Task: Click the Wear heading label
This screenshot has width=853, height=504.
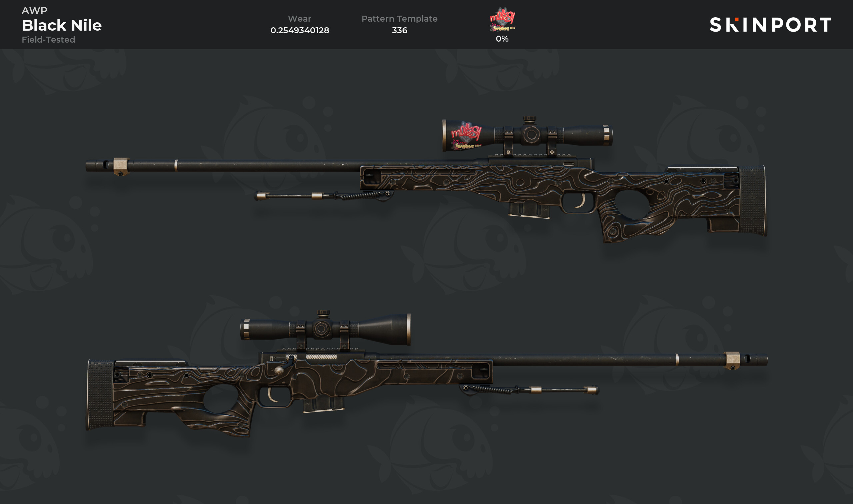Action: pos(300,19)
